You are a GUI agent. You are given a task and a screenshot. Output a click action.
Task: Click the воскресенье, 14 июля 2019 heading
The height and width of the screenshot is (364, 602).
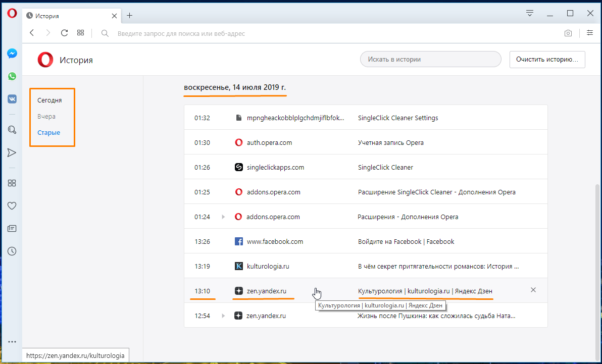pos(235,87)
